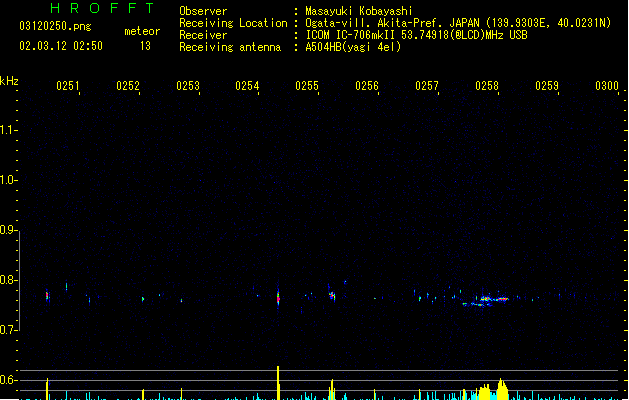
Task: Click the first meteor echo before 0251
Action: tap(47, 296)
